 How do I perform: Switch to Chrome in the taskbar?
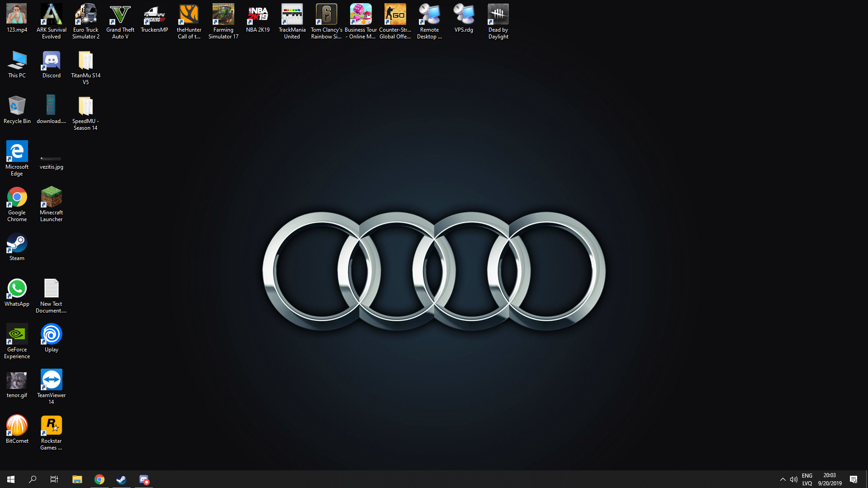(99, 479)
